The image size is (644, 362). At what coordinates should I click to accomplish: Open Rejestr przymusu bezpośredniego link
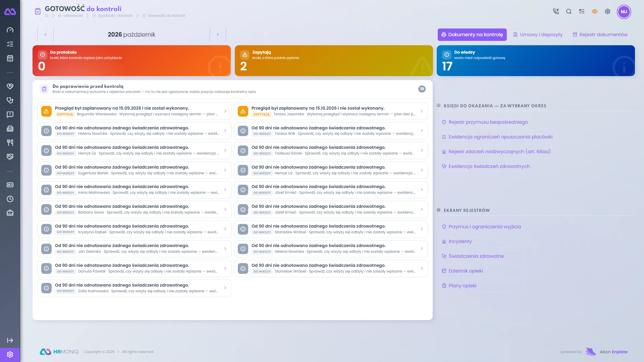tap(485, 122)
